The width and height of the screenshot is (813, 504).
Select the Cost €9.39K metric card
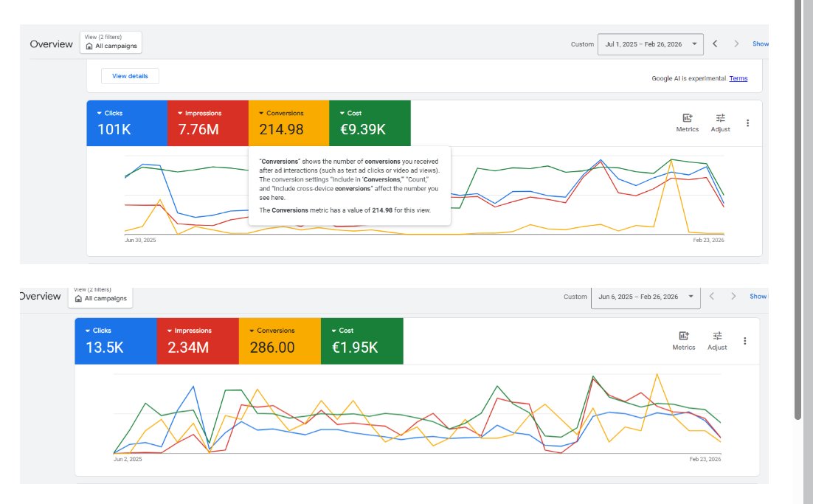pyautogui.click(x=370, y=123)
